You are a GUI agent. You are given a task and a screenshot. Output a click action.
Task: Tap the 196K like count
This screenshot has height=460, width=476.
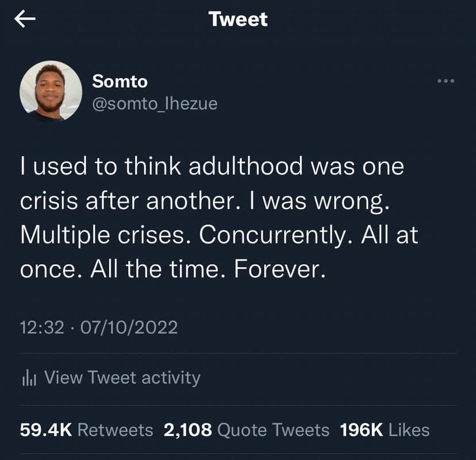pyautogui.click(x=362, y=430)
